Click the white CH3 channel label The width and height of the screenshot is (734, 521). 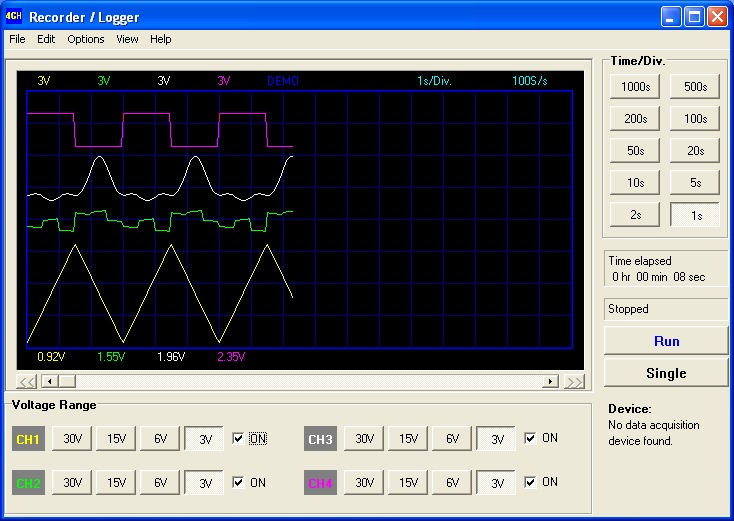coord(320,439)
